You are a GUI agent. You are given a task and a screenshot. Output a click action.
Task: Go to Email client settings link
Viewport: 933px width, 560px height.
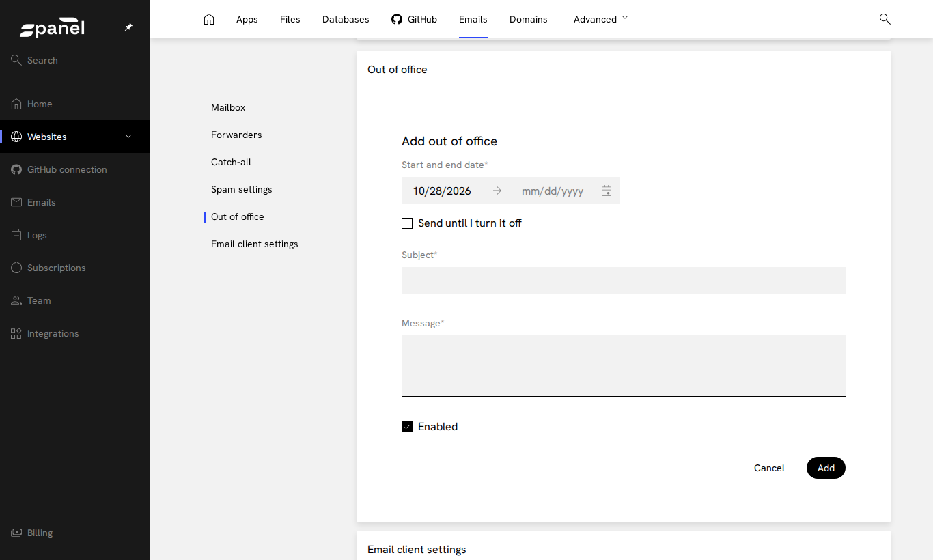(255, 244)
